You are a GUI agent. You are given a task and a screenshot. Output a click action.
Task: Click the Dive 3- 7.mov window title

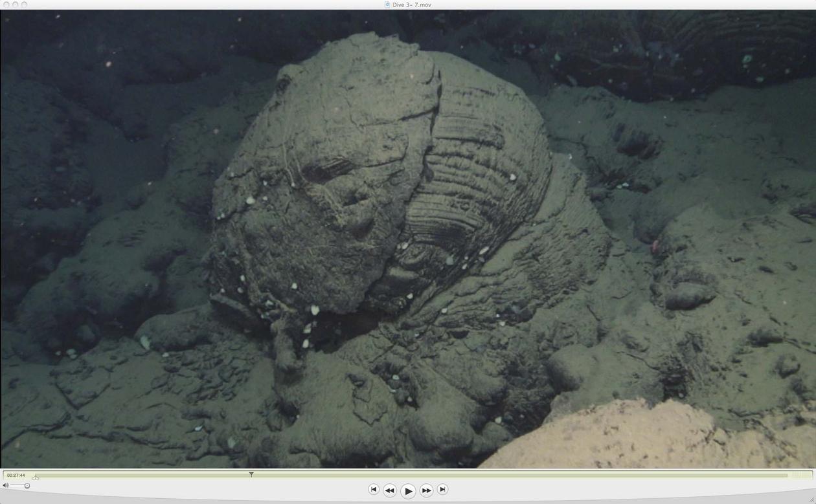(412, 5)
